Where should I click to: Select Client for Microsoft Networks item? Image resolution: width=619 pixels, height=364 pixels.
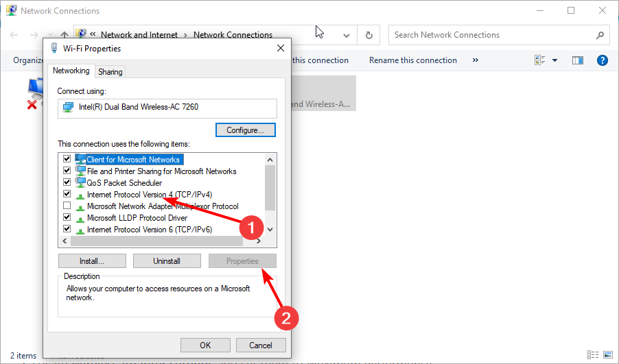(x=133, y=159)
